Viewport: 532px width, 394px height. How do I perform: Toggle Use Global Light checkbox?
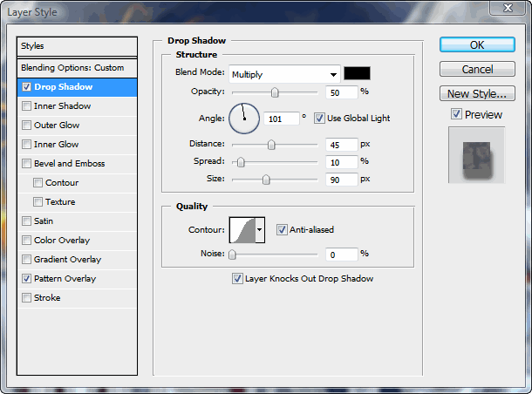(x=319, y=119)
